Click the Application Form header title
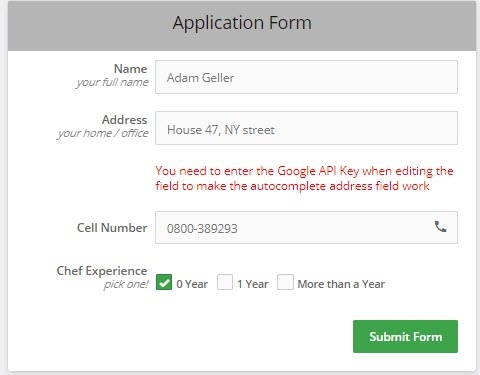This screenshot has width=480, height=375. 242,23
